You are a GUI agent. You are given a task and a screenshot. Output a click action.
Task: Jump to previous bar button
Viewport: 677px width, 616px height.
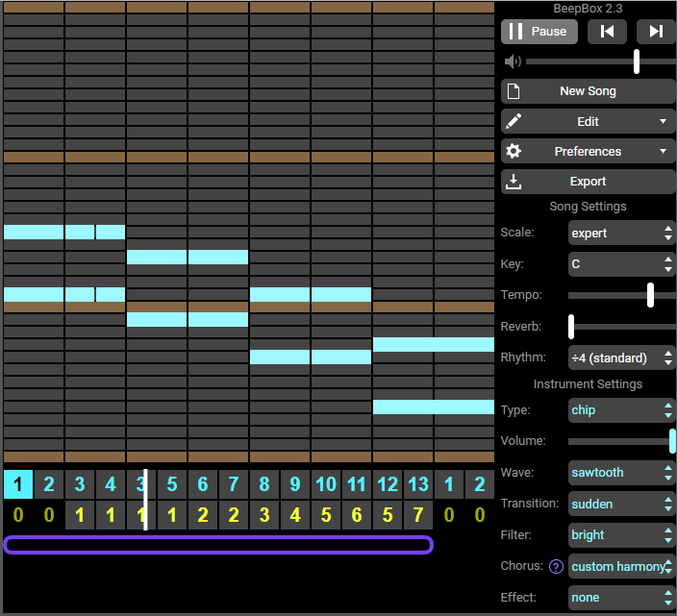[607, 32]
